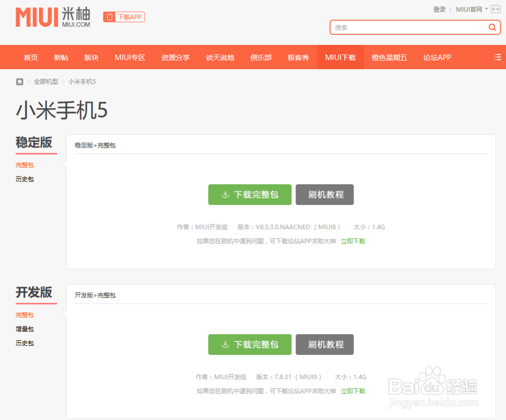Select 完整包 under 开发版
The width and height of the screenshot is (506, 420).
24,315
